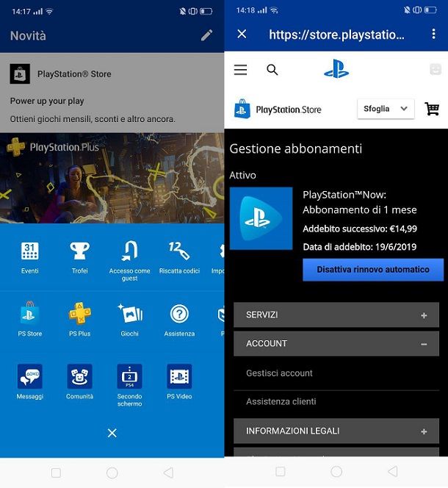Tap the pencil edit icon beside Novità
The height and width of the screenshot is (488, 448).
(206, 35)
